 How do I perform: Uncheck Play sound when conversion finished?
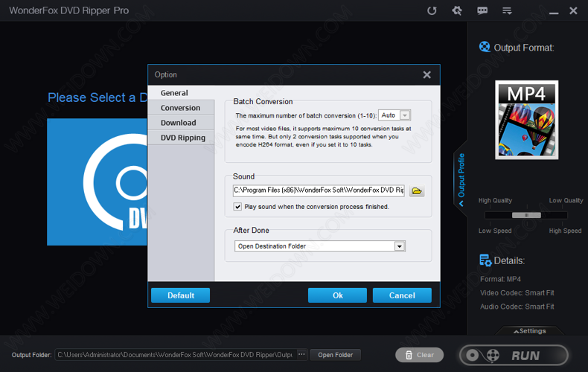238,207
